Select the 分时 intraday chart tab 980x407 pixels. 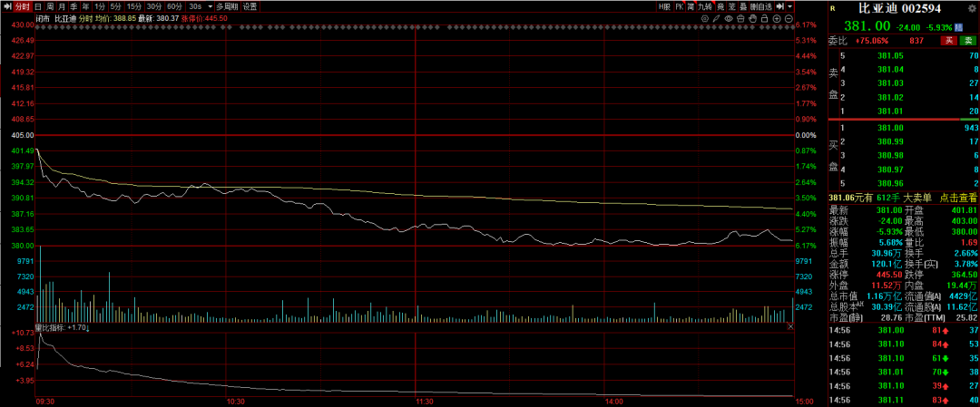pyautogui.click(x=22, y=6)
